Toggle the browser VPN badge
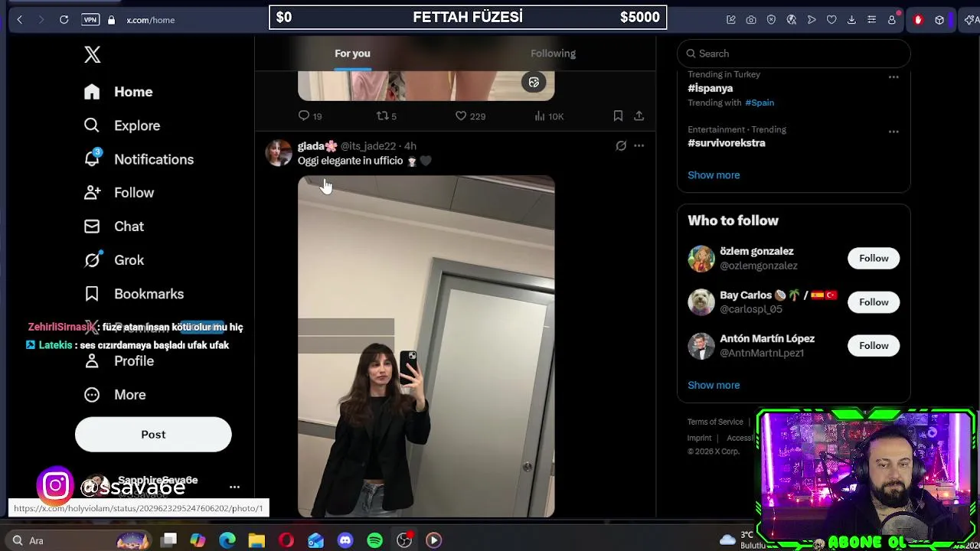The height and width of the screenshot is (551, 980). tap(90, 20)
